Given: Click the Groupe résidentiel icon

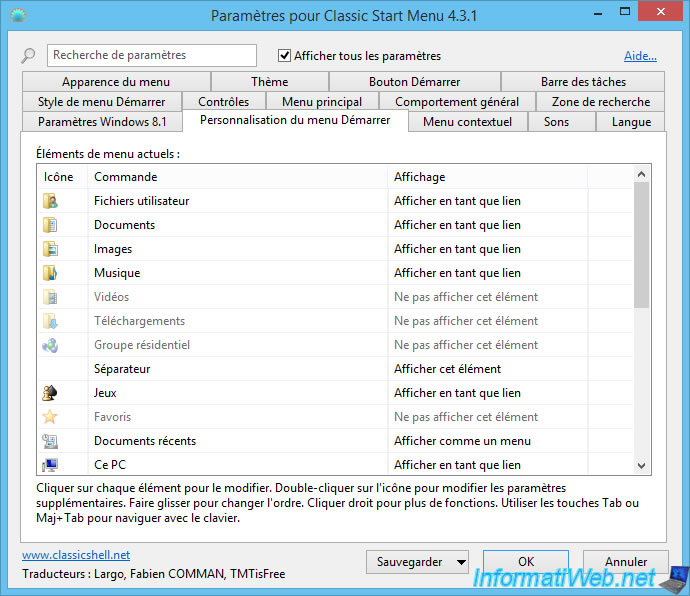Looking at the screenshot, I should pos(50,345).
